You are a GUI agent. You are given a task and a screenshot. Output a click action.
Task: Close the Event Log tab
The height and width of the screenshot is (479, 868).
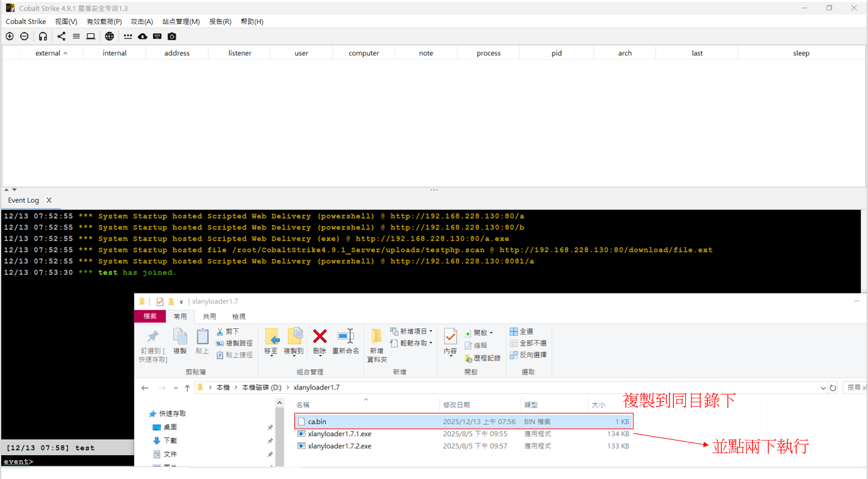point(49,200)
